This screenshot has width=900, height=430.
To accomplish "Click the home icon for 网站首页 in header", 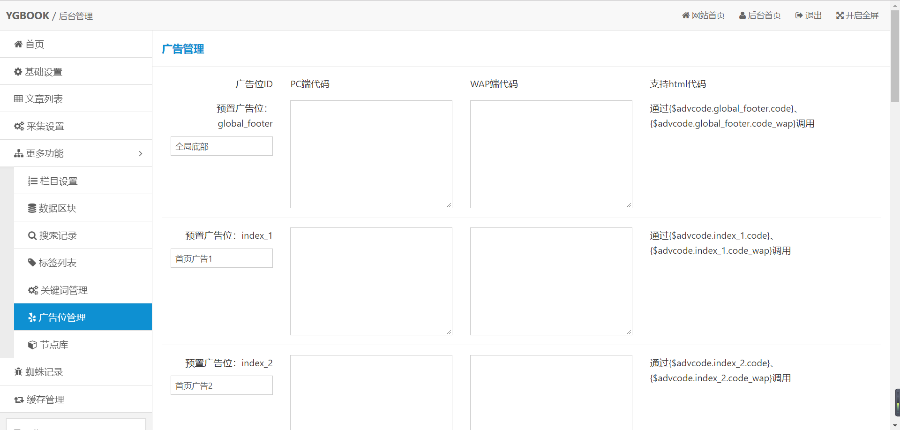I will (x=685, y=16).
